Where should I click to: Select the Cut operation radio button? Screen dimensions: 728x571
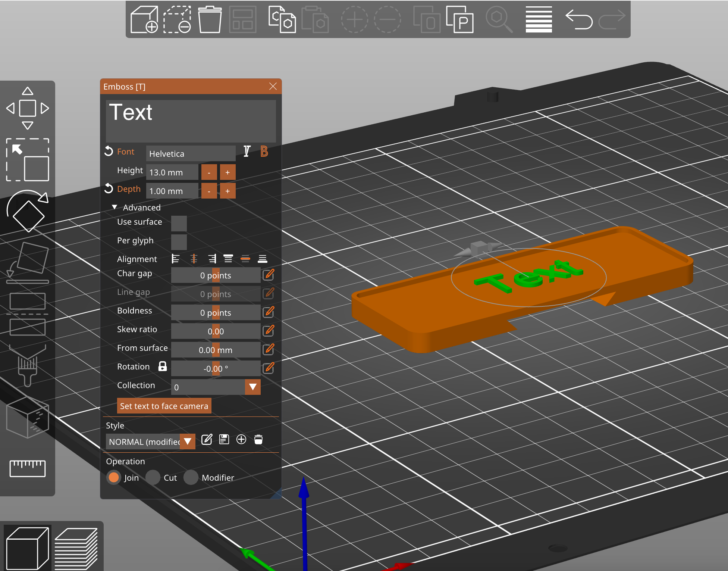[153, 477]
